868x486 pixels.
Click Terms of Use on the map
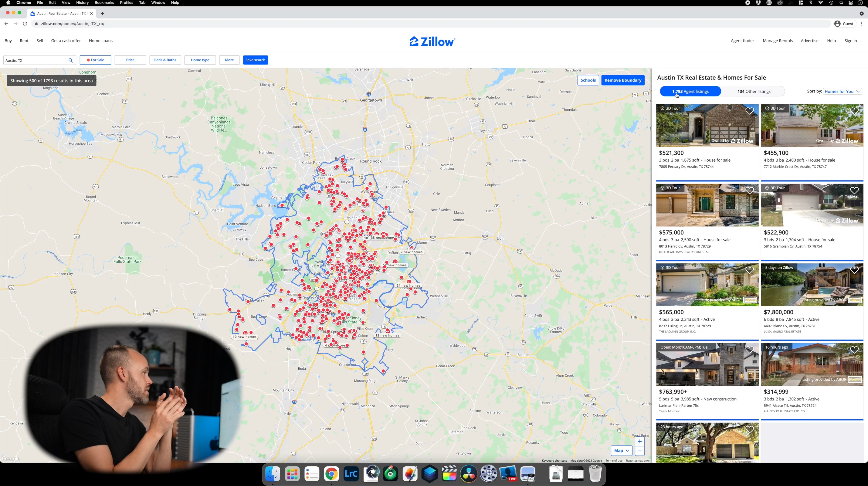point(614,460)
